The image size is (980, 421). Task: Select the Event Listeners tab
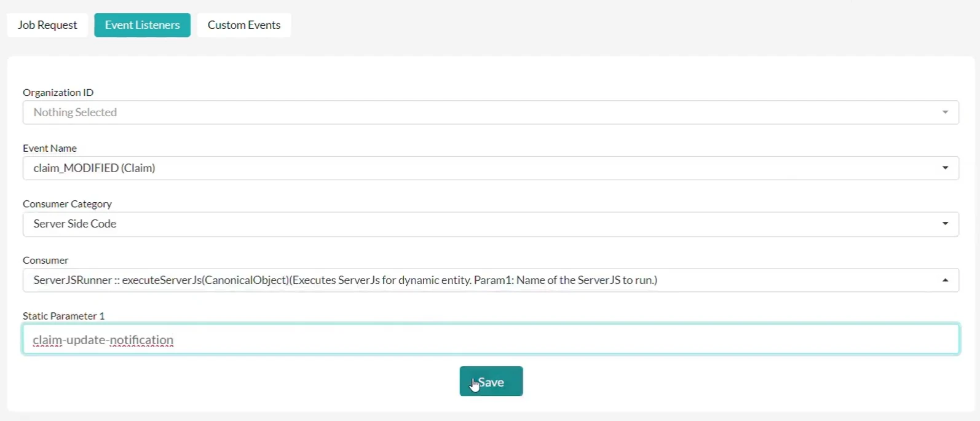(142, 25)
